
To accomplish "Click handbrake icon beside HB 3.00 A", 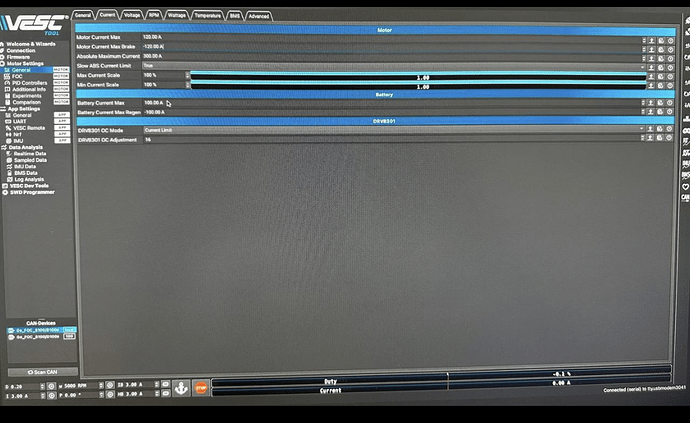I will pyautogui.click(x=165, y=394).
